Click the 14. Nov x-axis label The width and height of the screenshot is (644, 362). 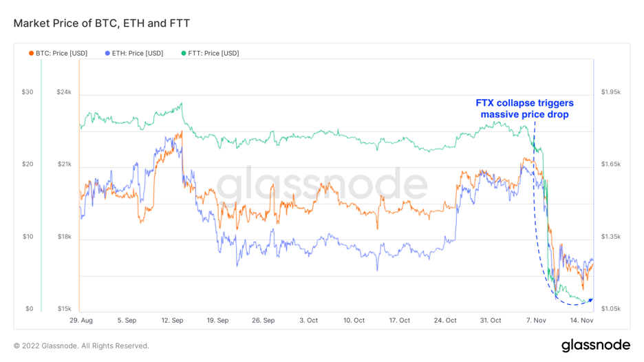pyautogui.click(x=581, y=320)
